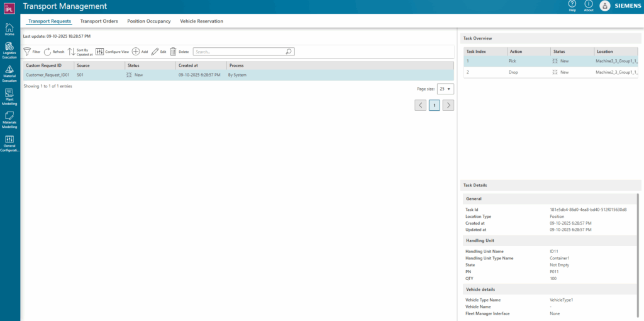Click the Task Details panel scrollbar
The height and width of the screenshot is (321, 644).
coord(638,255)
